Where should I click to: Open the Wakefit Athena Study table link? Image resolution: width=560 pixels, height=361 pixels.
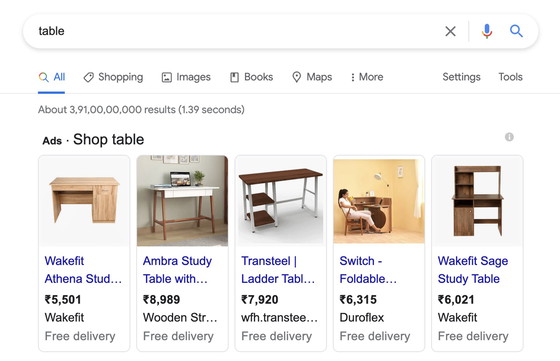coord(83,270)
